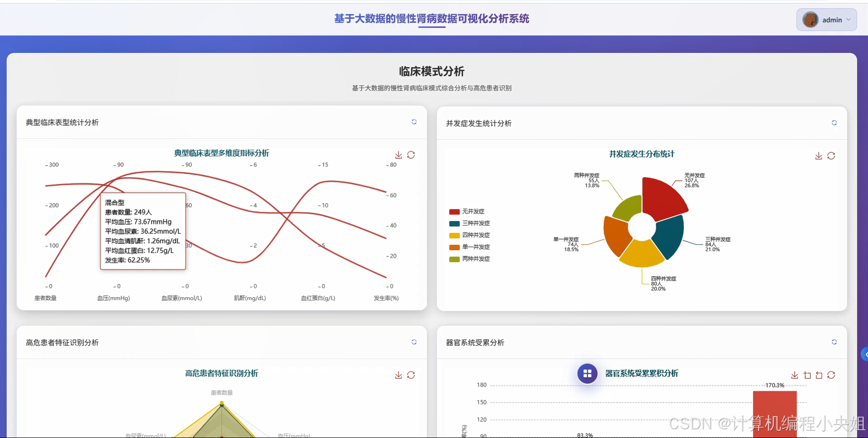Click the 无并发症 107人 pie label
This screenshot has width=868, height=438.
click(694, 181)
